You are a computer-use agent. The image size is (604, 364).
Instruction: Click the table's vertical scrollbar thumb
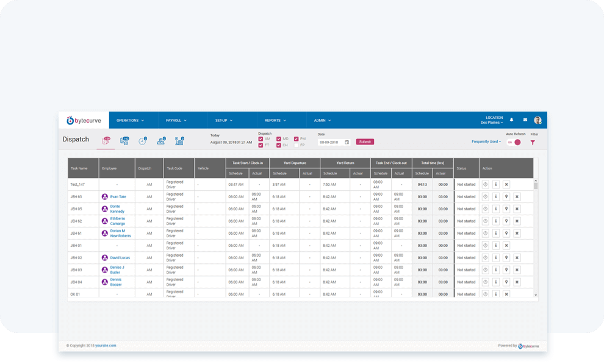coord(536,185)
